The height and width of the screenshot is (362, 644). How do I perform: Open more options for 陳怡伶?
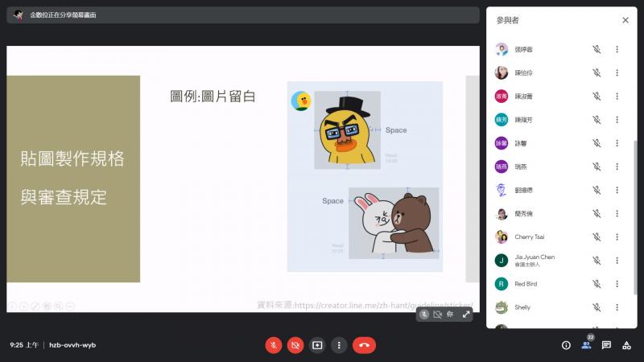tap(617, 72)
